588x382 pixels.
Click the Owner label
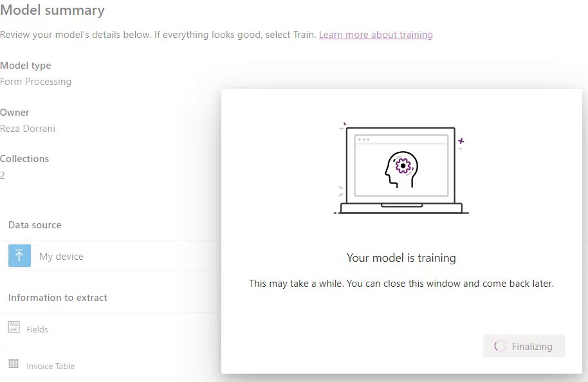click(x=15, y=113)
